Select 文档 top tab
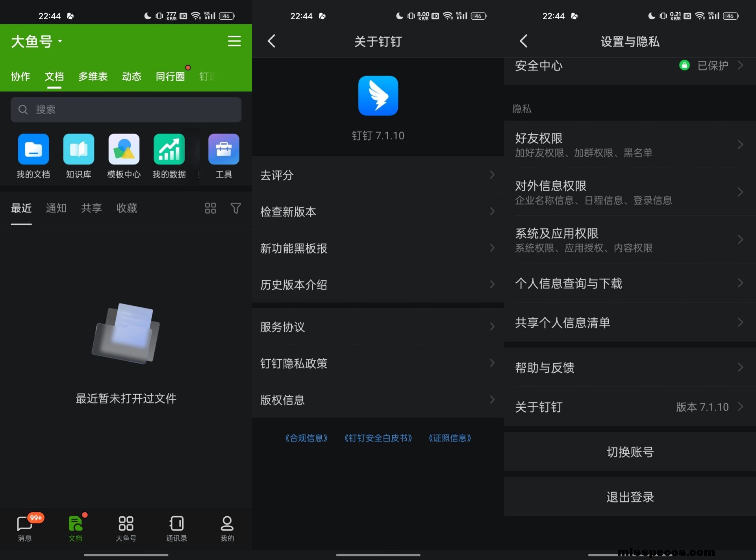Viewport: 756px width, 560px height. [x=54, y=76]
